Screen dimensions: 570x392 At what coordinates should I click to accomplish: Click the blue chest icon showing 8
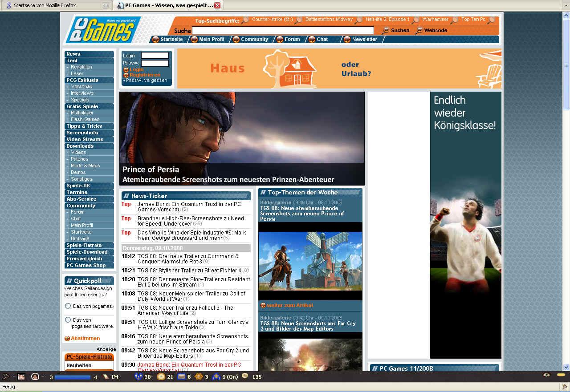pyautogui.click(x=181, y=377)
